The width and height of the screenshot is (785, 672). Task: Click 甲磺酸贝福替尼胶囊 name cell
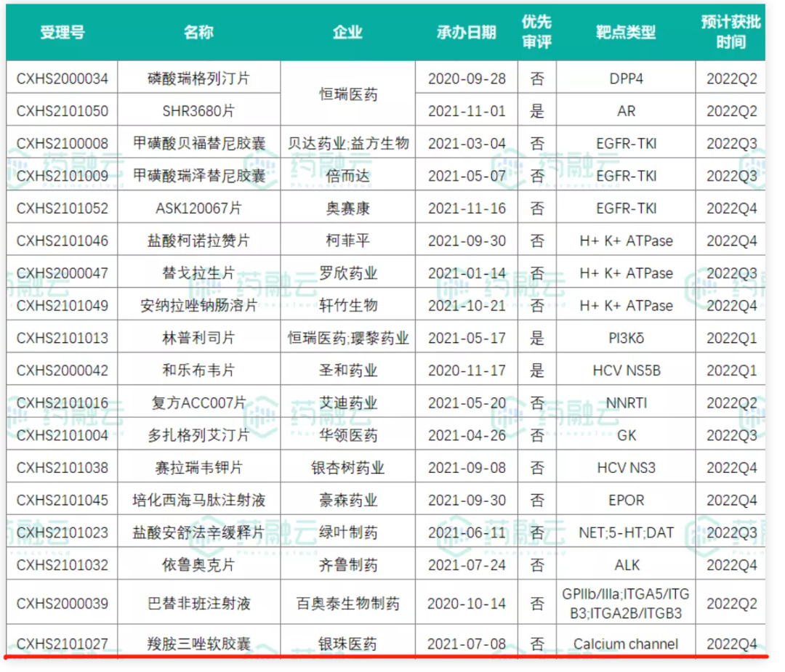(198, 143)
